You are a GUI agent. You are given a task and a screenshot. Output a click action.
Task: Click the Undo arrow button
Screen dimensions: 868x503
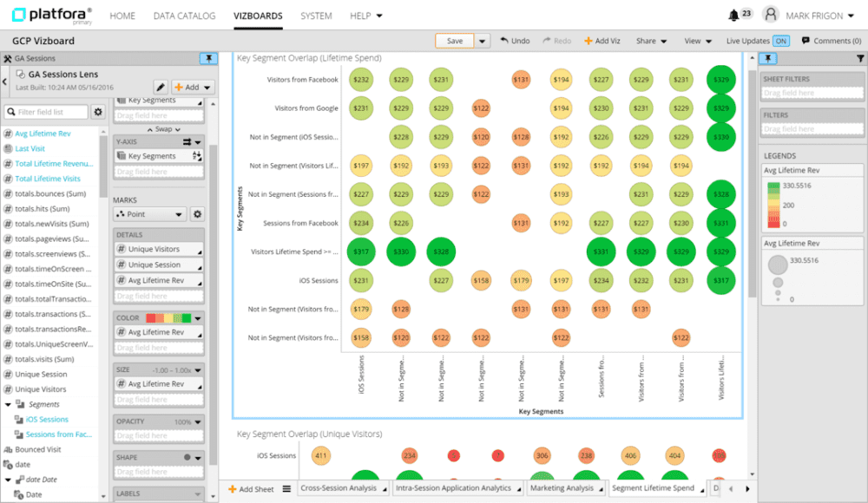(515, 41)
